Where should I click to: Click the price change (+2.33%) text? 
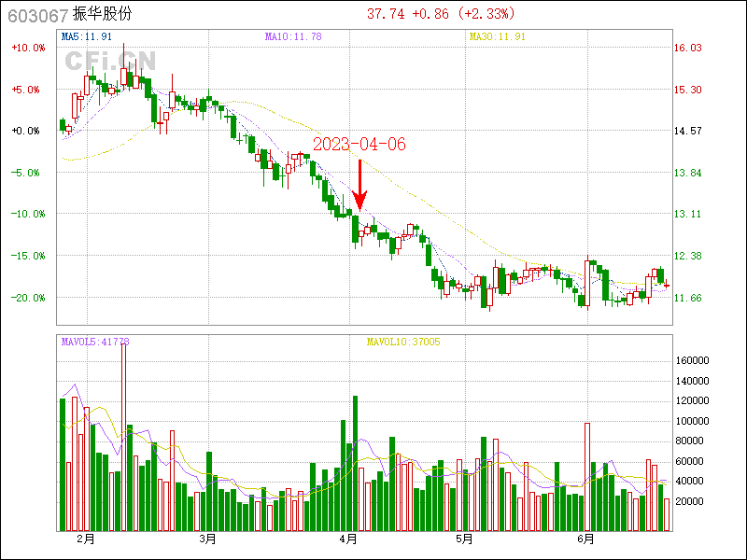[x=482, y=14]
